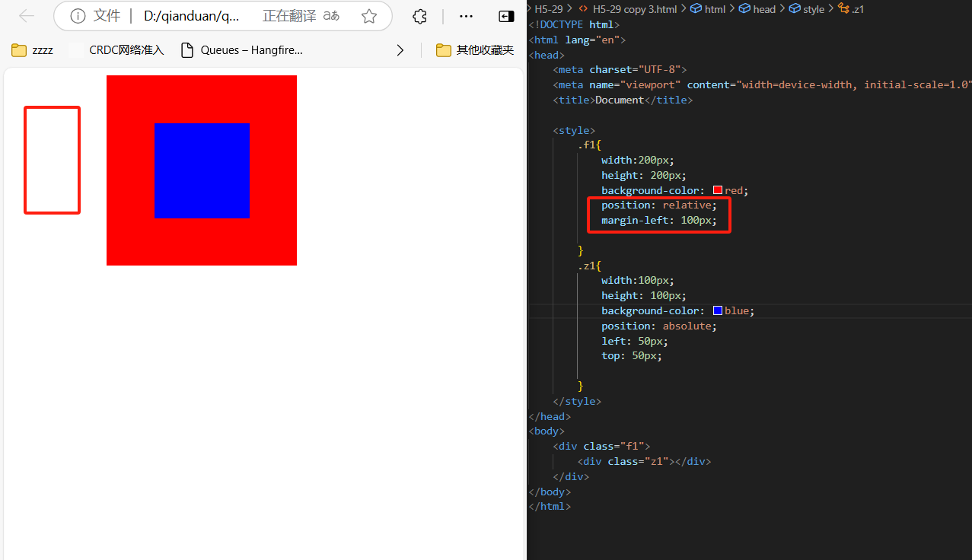
Task: Click the blue square in the page
Action: [202, 170]
